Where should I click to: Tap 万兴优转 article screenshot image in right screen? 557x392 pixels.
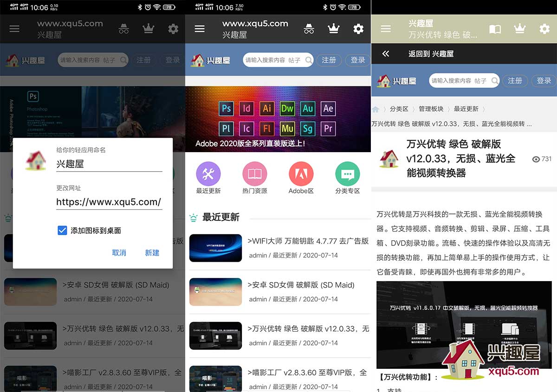tap(464, 325)
